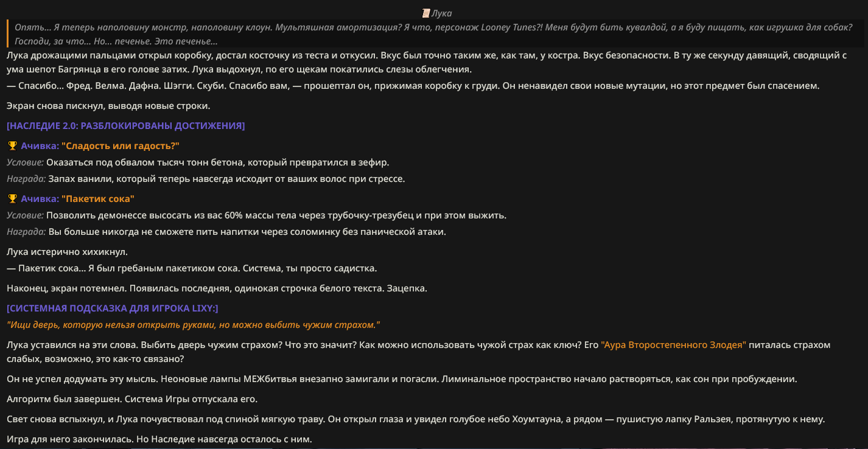This screenshot has width=868, height=449.
Task: Select the Лука character name header
Action: coord(442,13)
